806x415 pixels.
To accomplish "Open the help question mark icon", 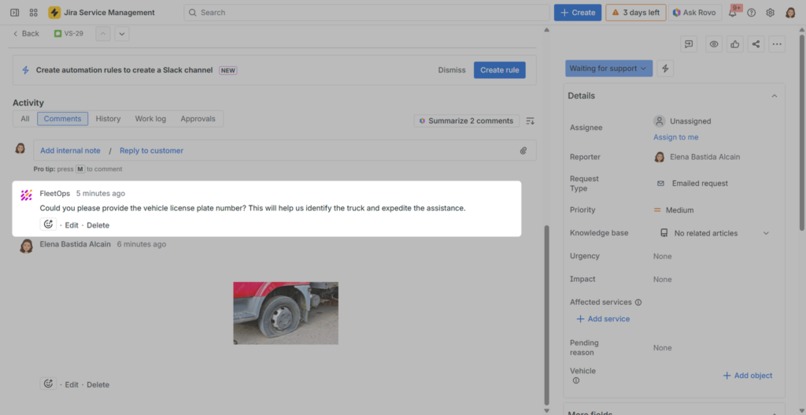I will tap(752, 13).
